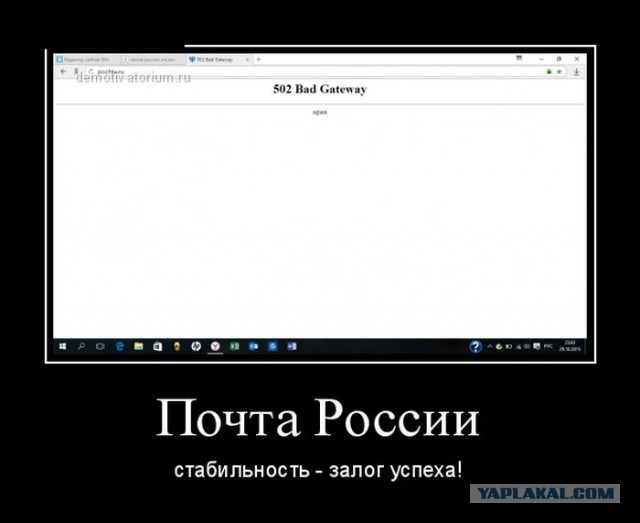
Task: Open the Yandex home button beside back arrow
Action: coord(76,71)
